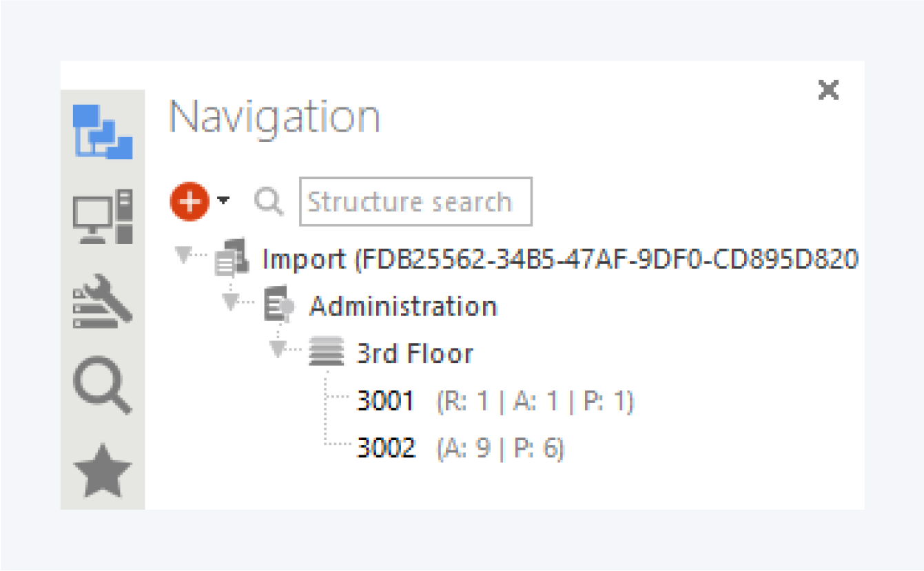This screenshot has height=571, width=924.
Task: Open the structure tree view icon
Action: 103,131
